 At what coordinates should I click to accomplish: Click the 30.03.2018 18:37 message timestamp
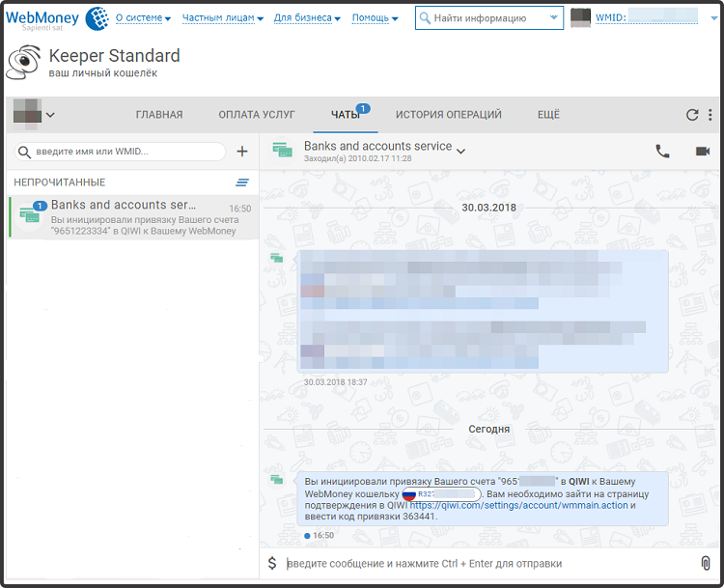click(336, 382)
